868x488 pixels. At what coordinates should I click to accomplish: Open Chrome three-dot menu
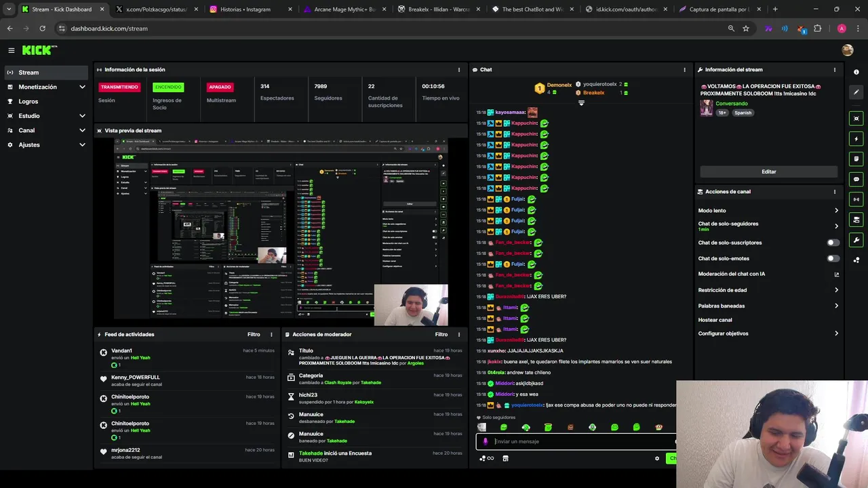coord(856,28)
